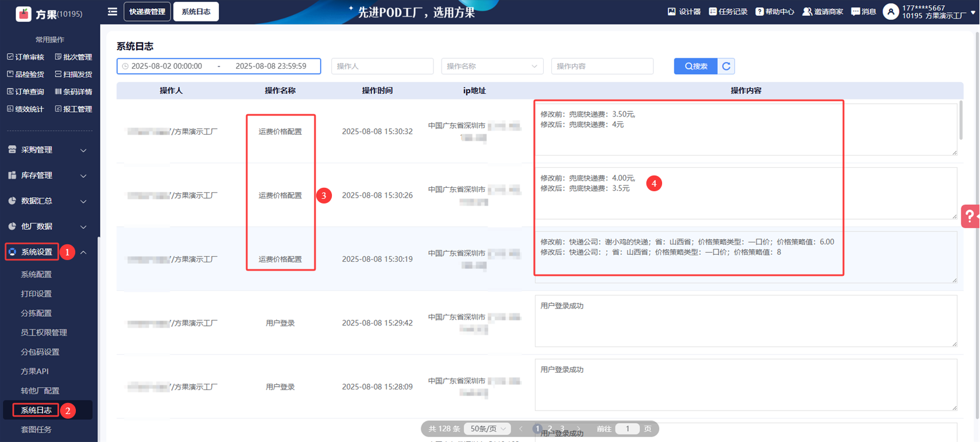Open 绩效统计 shortcut icon
This screenshot has width=980, height=442.
tap(10, 109)
